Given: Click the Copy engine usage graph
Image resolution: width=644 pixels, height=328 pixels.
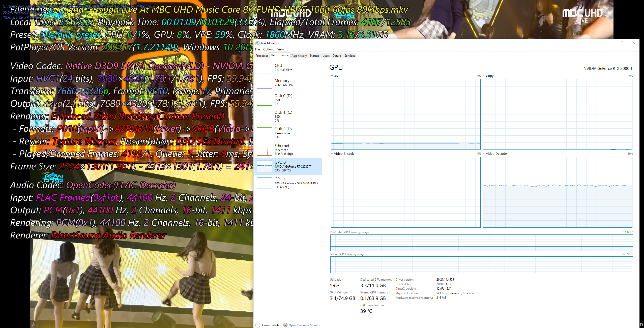Looking at the screenshot, I should 557,114.
